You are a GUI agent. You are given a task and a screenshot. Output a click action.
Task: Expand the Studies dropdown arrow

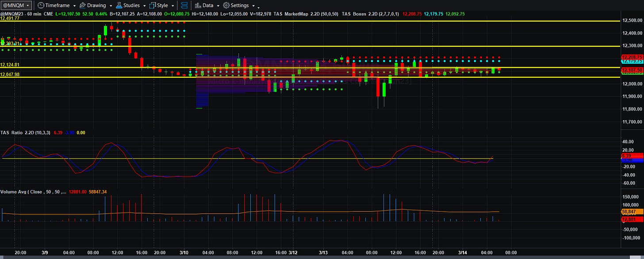point(144,6)
